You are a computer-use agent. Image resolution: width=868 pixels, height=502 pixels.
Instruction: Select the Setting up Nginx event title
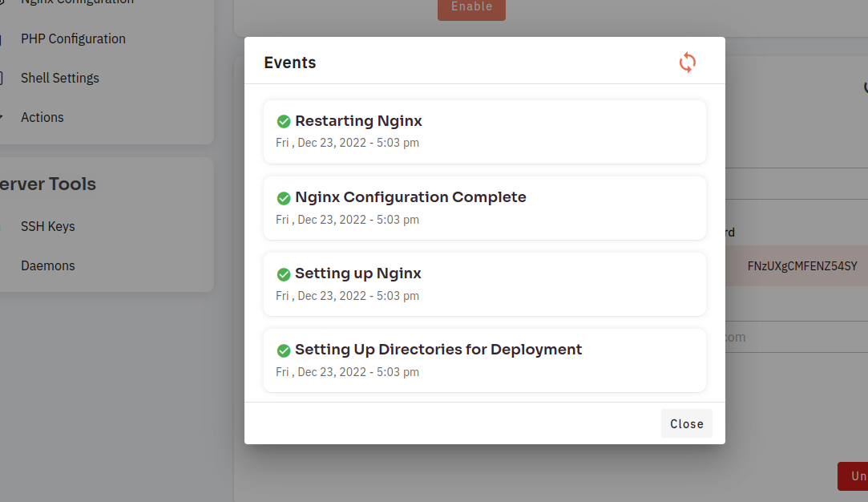tap(357, 273)
